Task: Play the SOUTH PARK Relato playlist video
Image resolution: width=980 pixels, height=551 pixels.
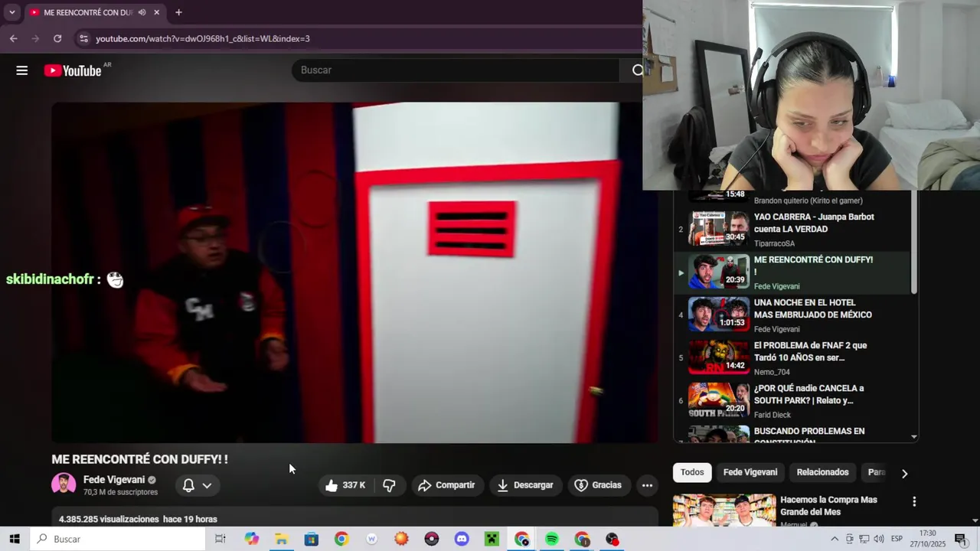Action: 792,401
